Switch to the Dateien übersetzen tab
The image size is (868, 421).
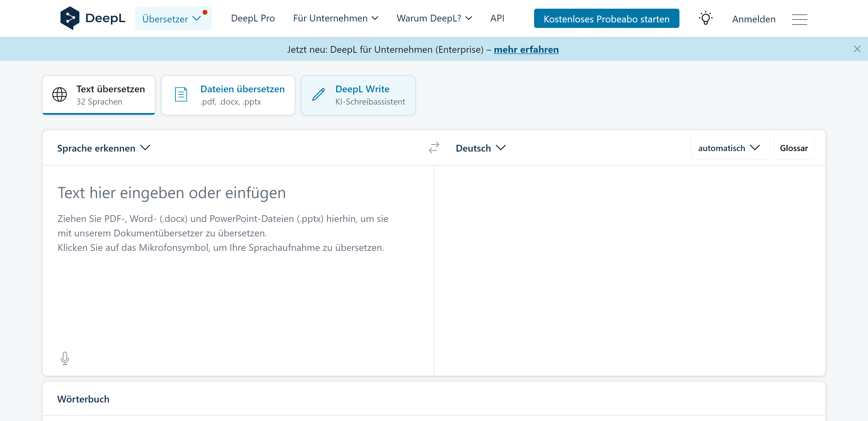[228, 95]
